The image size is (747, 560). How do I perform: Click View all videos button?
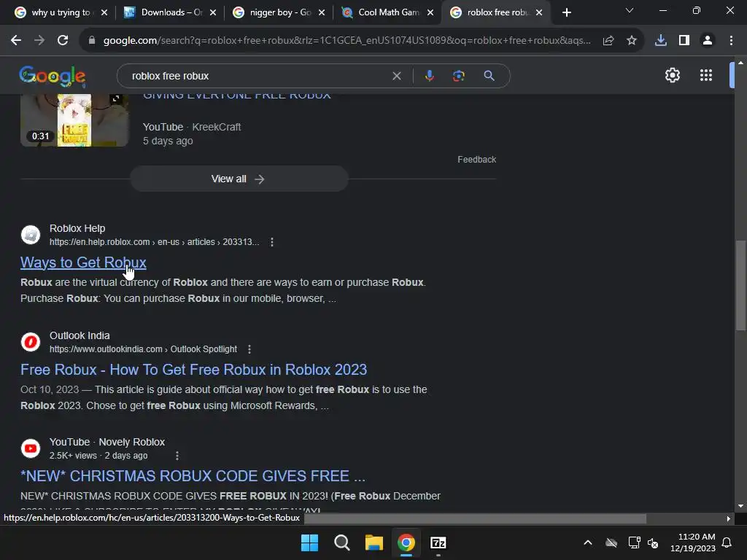(239, 179)
